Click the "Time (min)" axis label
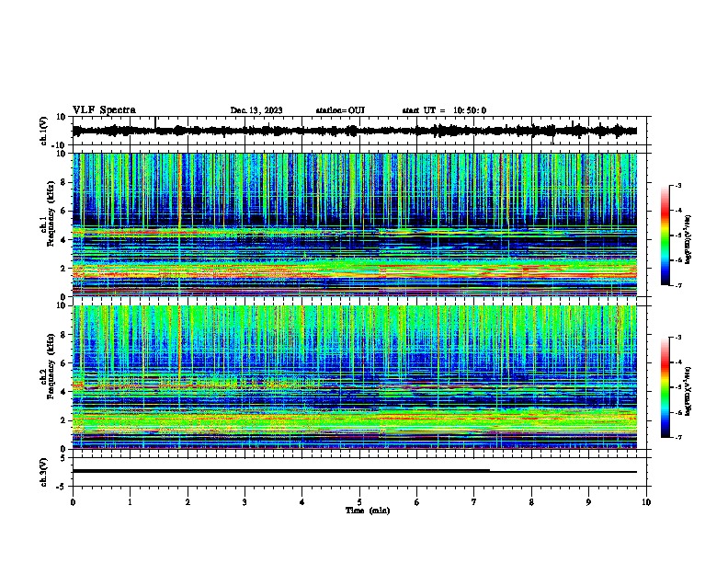This screenshot has height=563, width=728. [368, 511]
